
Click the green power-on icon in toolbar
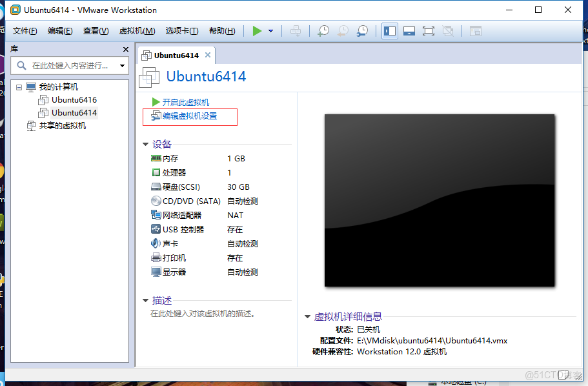click(256, 30)
